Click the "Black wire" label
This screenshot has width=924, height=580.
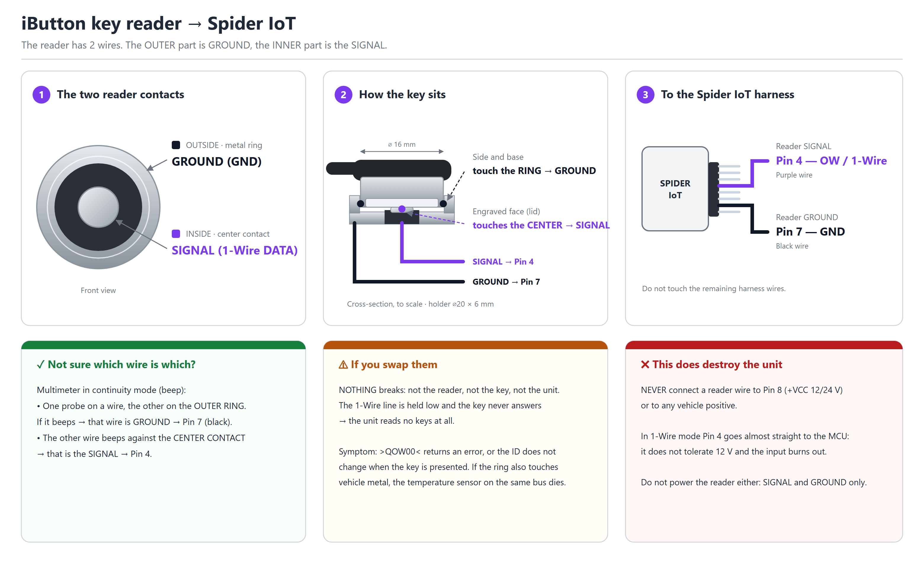[x=792, y=246]
